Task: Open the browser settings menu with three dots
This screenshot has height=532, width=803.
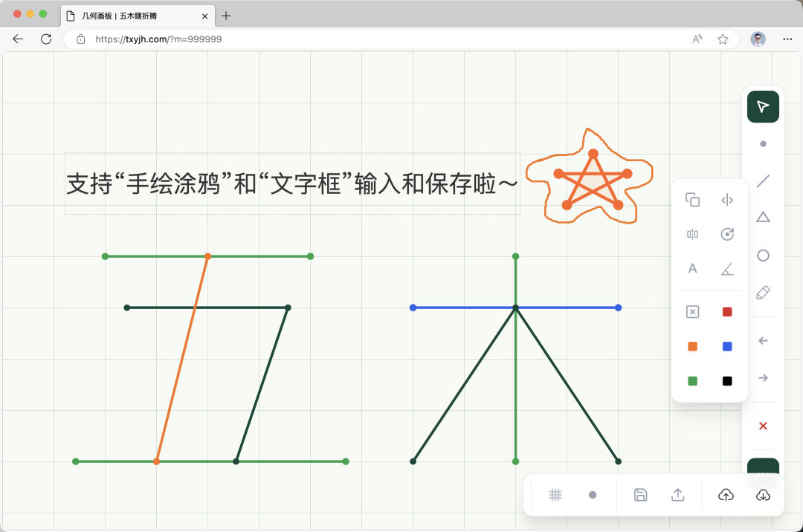Action: pos(787,39)
